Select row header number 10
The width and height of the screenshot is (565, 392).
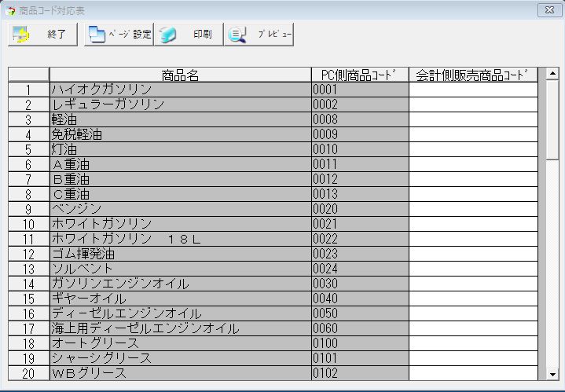28,224
